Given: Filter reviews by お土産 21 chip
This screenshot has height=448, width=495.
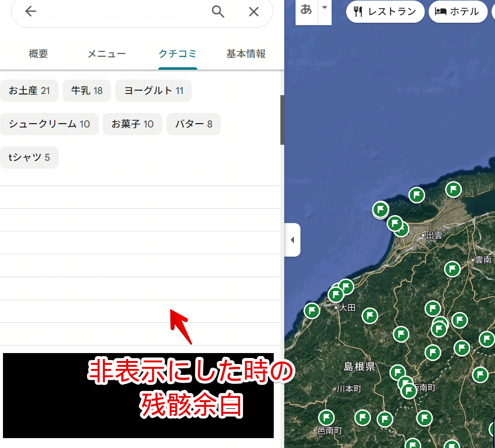Looking at the screenshot, I should 29,91.
